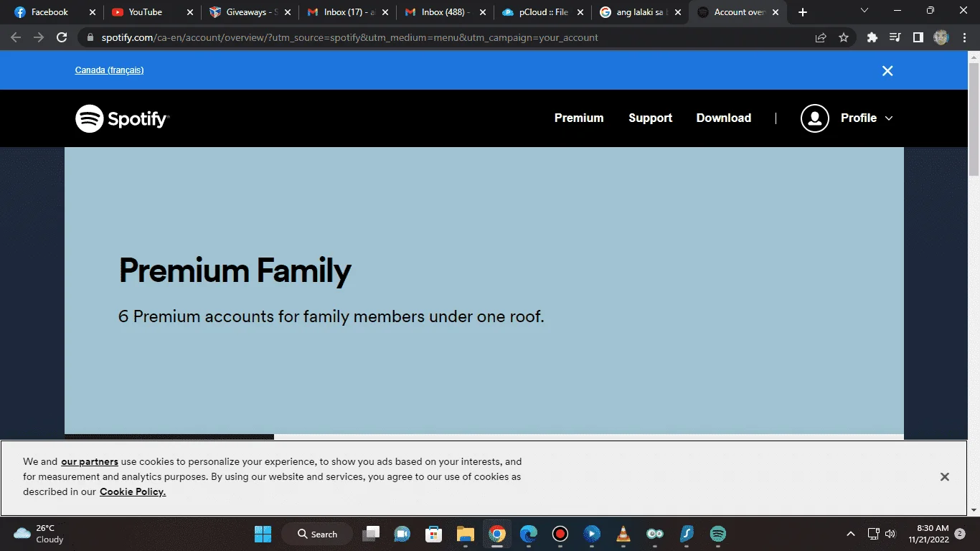
Task: Open the screen recorder taskbar icon
Action: (560, 534)
